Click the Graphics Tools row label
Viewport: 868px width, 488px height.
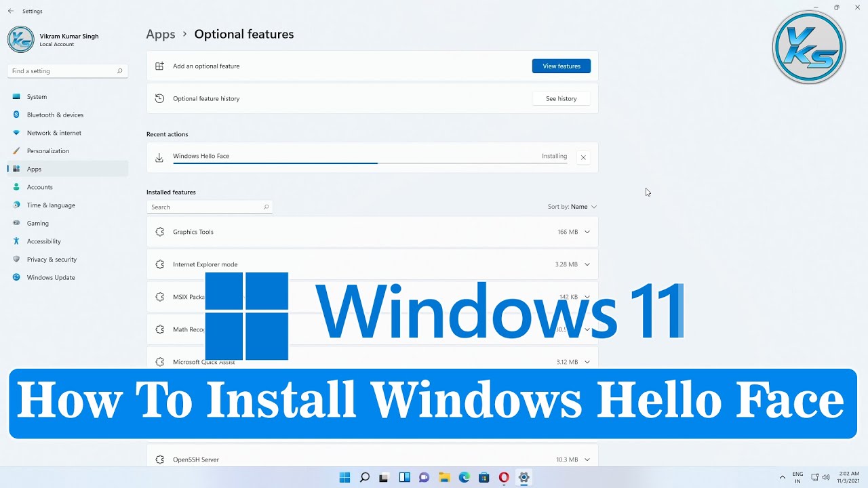(193, 232)
